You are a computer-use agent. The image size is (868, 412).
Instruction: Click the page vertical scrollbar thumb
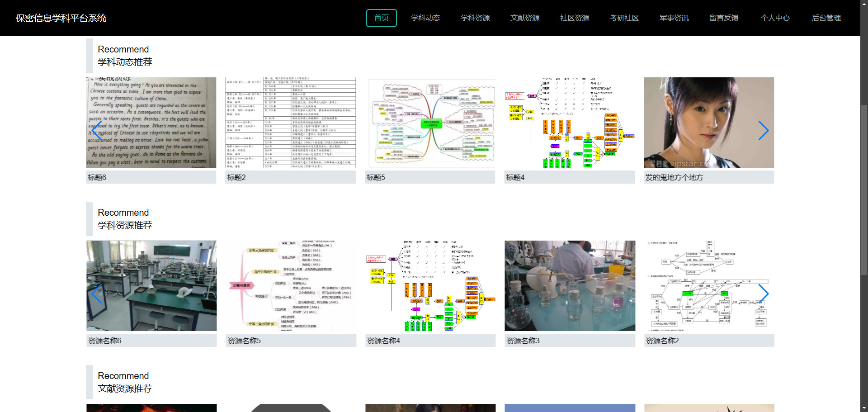tap(864, 190)
